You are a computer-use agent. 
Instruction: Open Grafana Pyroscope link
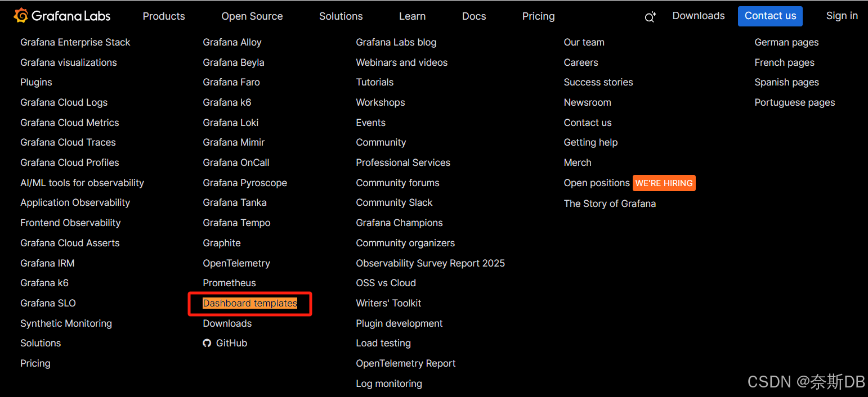point(245,183)
